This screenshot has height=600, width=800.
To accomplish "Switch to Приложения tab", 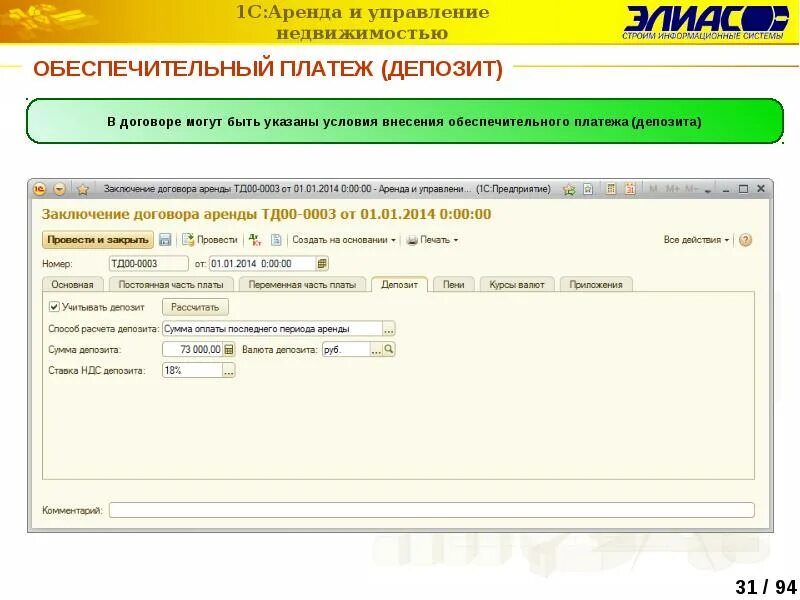I will pos(596,285).
